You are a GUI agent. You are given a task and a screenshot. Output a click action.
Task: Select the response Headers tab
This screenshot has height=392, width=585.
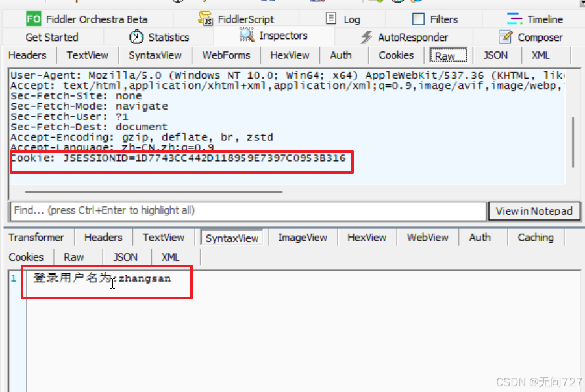point(103,238)
